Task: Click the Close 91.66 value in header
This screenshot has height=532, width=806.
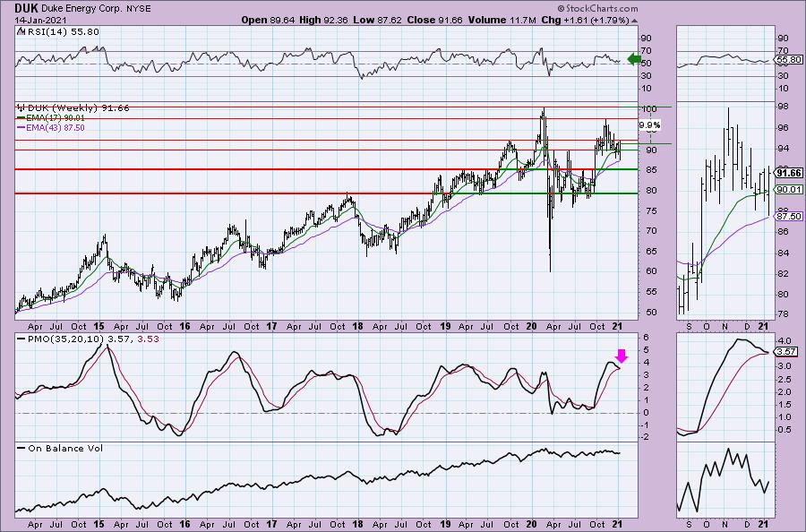Action: pos(434,20)
